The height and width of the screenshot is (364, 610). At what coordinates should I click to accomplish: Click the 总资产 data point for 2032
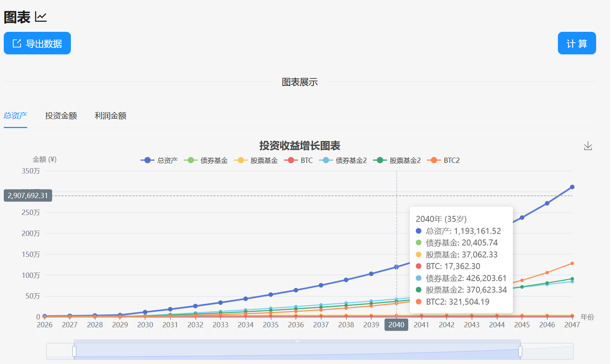(x=195, y=306)
